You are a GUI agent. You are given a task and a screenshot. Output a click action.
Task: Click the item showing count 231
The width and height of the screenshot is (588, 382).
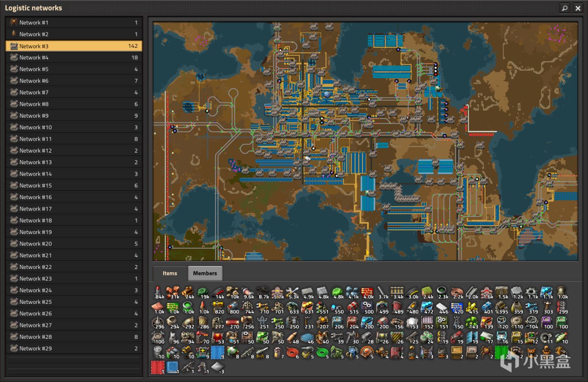pyautogui.click(x=308, y=322)
